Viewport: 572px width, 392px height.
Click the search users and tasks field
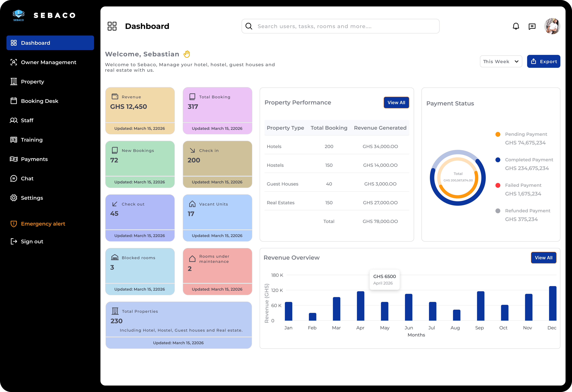345,26
